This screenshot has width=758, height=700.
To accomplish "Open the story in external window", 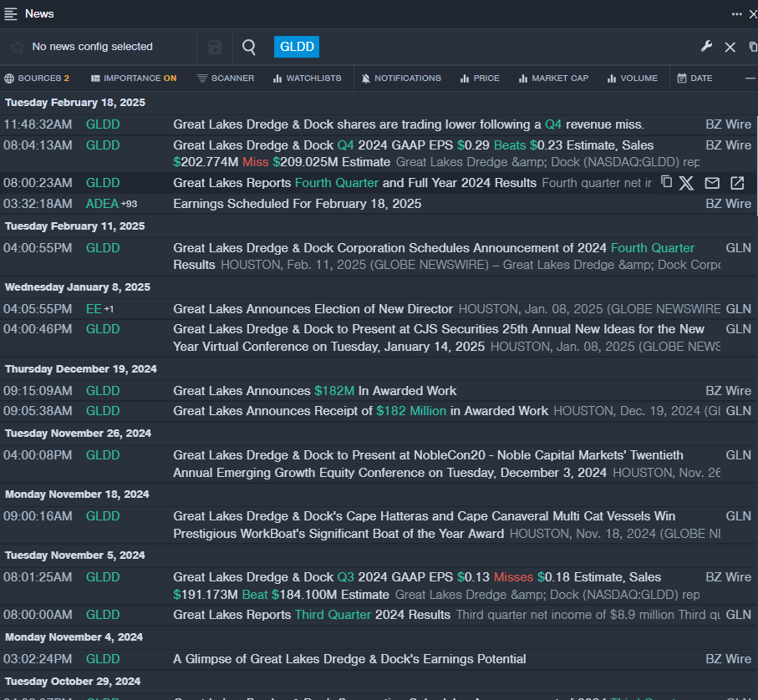I will [737, 183].
